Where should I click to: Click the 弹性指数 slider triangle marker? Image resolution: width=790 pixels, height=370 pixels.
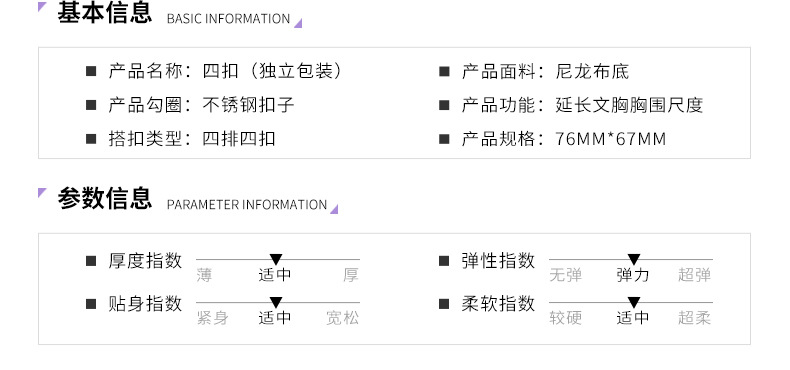(634, 259)
